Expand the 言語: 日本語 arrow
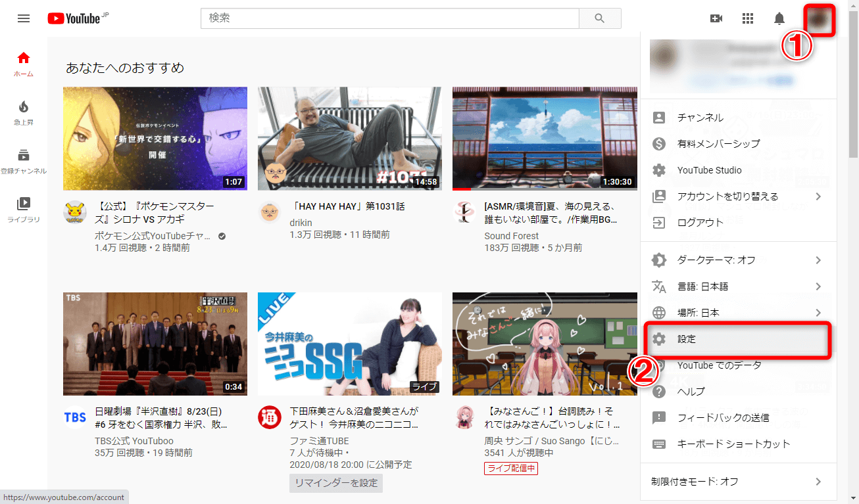 tap(818, 286)
